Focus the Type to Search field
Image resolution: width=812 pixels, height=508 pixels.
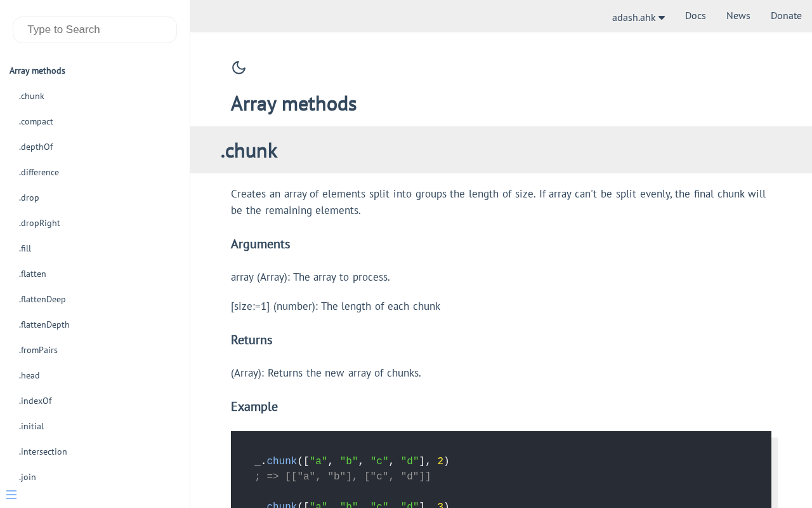tap(95, 30)
